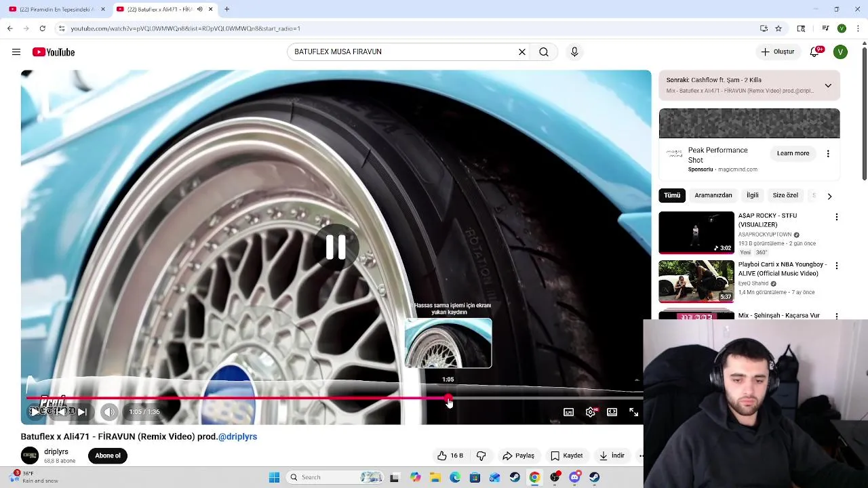This screenshot has height=488, width=868.
Task: Open player settings gear
Action: (x=591, y=411)
